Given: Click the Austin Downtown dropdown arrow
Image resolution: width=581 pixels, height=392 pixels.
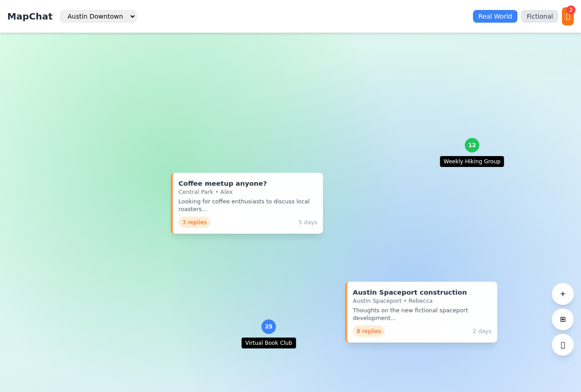Looking at the screenshot, I should (131, 16).
